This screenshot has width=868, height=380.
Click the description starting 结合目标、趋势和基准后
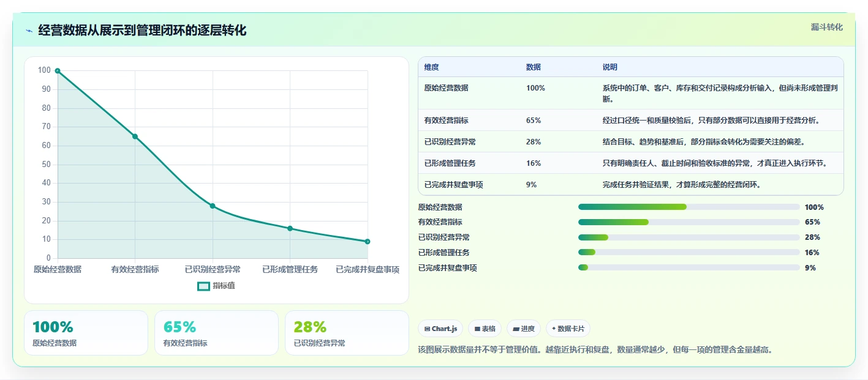[x=703, y=142]
